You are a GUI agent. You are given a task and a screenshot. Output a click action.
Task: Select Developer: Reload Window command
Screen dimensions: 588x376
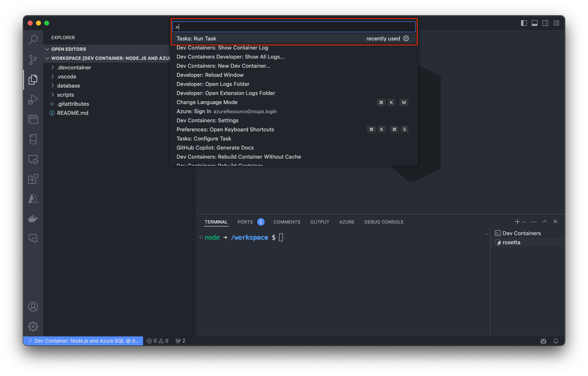(x=294, y=75)
